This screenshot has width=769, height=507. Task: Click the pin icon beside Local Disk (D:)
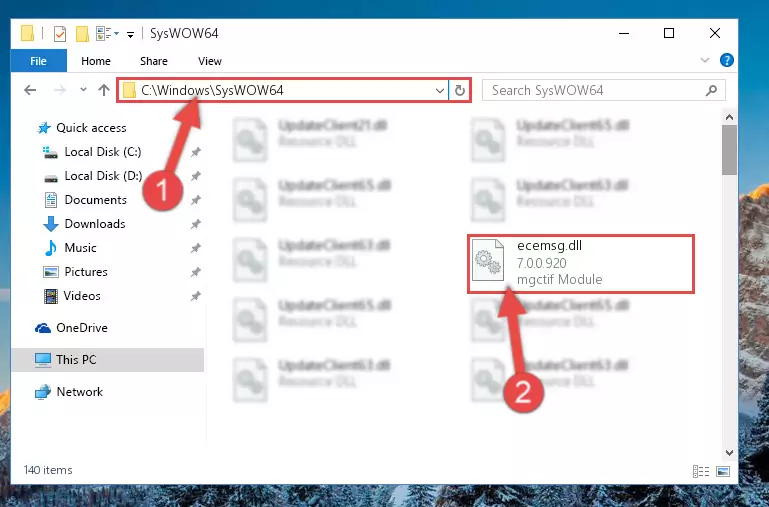196,176
